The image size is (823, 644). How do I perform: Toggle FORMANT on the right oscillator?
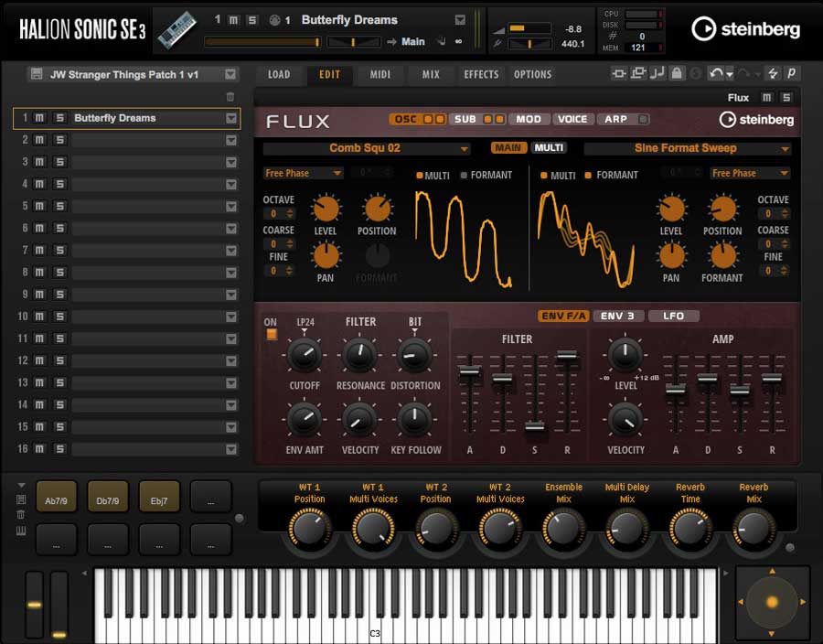pyautogui.click(x=588, y=176)
